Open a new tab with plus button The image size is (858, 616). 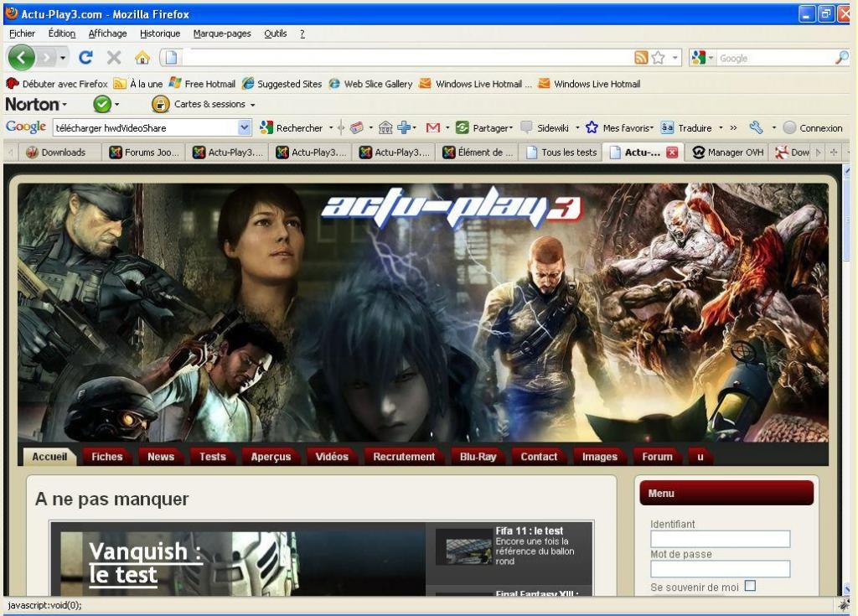click(834, 153)
